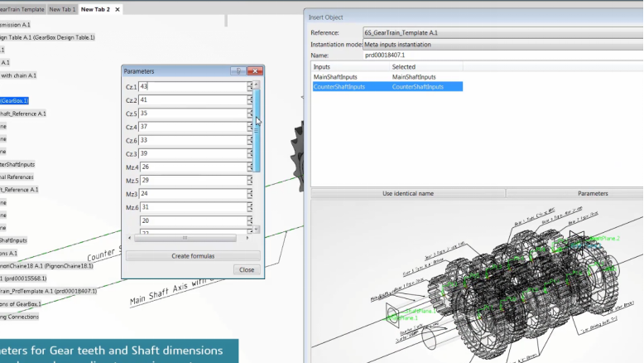The width and height of the screenshot is (644, 363).
Task: Click the Name field prd00018407.1
Action: click(503, 55)
